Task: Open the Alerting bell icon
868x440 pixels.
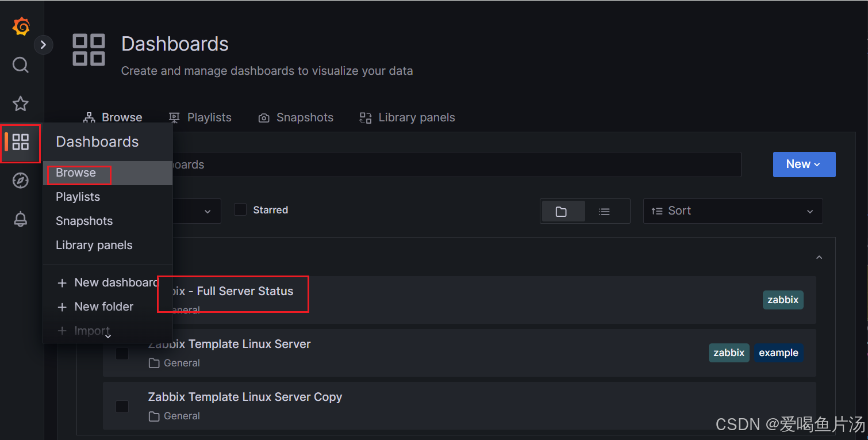Action: (21, 219)
